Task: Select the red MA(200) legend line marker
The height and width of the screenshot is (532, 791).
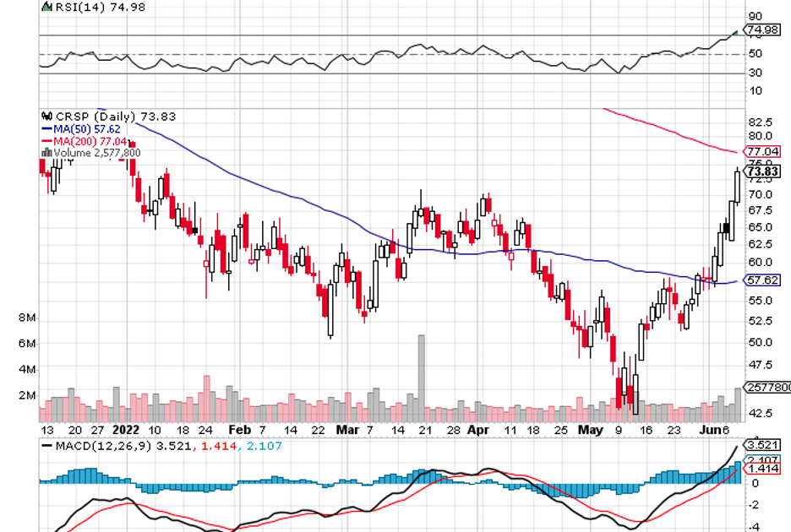Action: [x=46, y=141]
